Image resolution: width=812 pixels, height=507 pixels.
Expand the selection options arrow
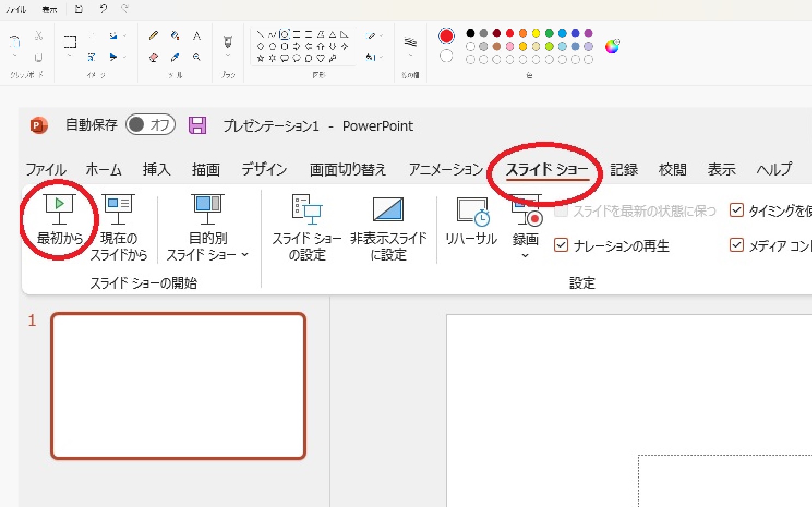click(69, 56)
